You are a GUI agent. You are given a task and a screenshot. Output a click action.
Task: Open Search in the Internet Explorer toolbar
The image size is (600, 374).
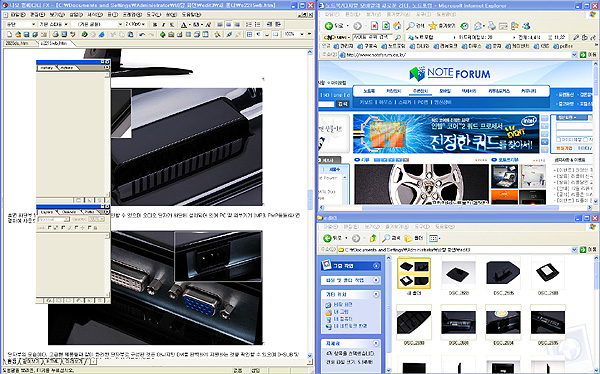[x=415, y=26]
